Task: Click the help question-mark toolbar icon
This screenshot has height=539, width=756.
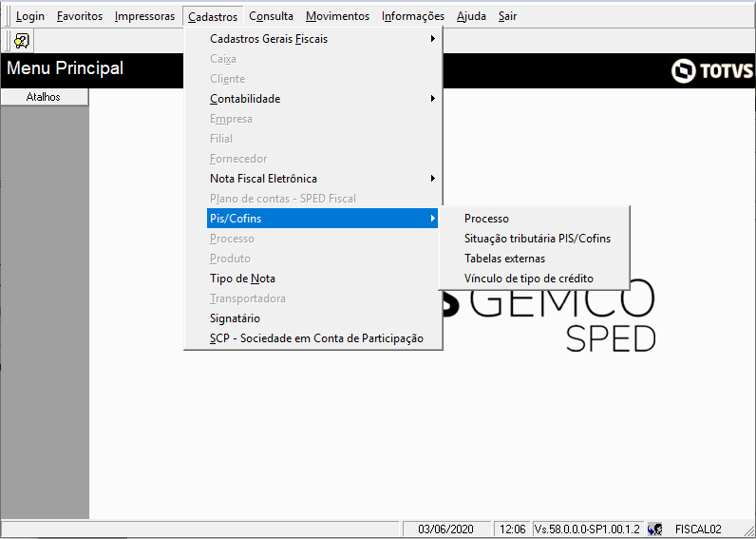Action: click(x=22, y=41)
